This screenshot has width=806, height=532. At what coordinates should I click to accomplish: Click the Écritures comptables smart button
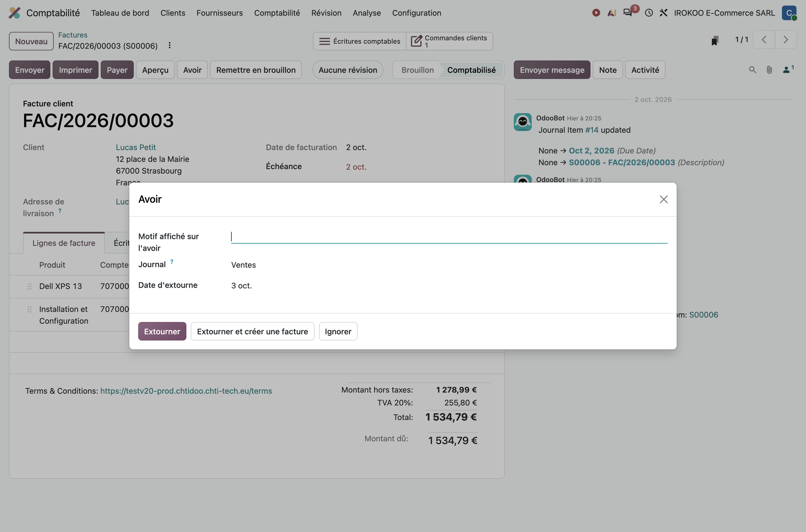(x=359, y=41)
